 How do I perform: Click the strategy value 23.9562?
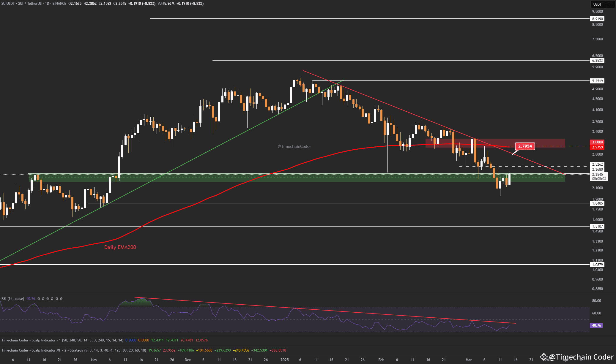tap(169, 350)
